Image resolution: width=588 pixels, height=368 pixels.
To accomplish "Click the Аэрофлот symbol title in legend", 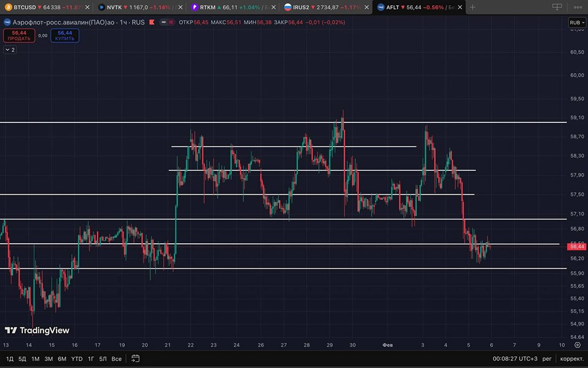I will 78,22.
